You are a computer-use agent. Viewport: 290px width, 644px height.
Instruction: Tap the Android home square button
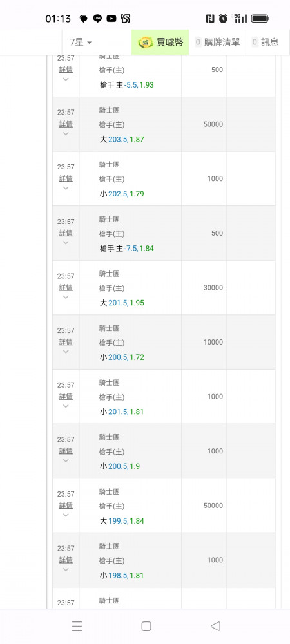coord(146,626)
